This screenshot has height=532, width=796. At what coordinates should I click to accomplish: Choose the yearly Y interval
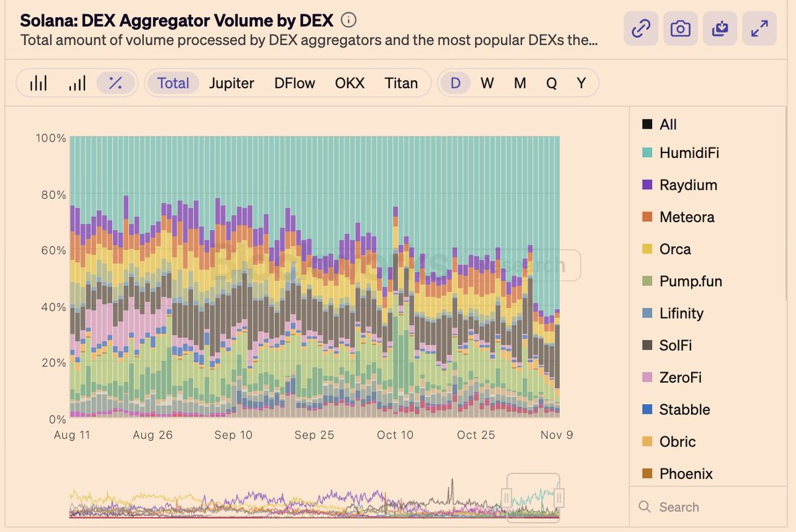[x=582, y=83]
